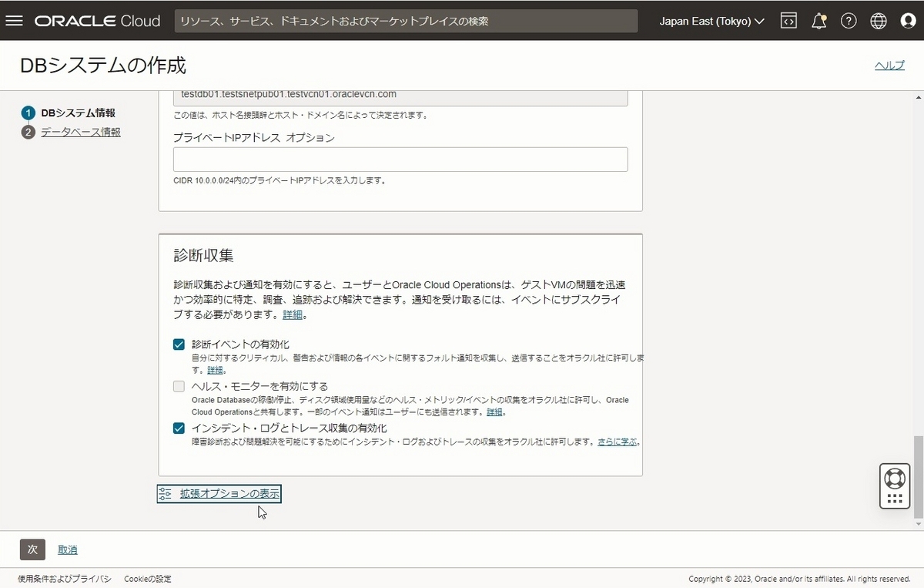Viewport: 924px width, 588px height.
Task: Open notifications via the bell icon
Action: click(819, 21)
